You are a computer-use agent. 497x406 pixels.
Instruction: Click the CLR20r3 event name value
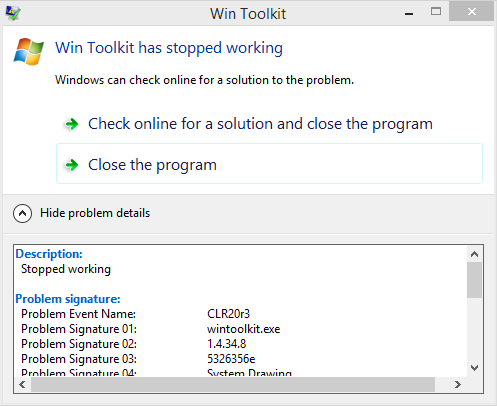(228, 314)
